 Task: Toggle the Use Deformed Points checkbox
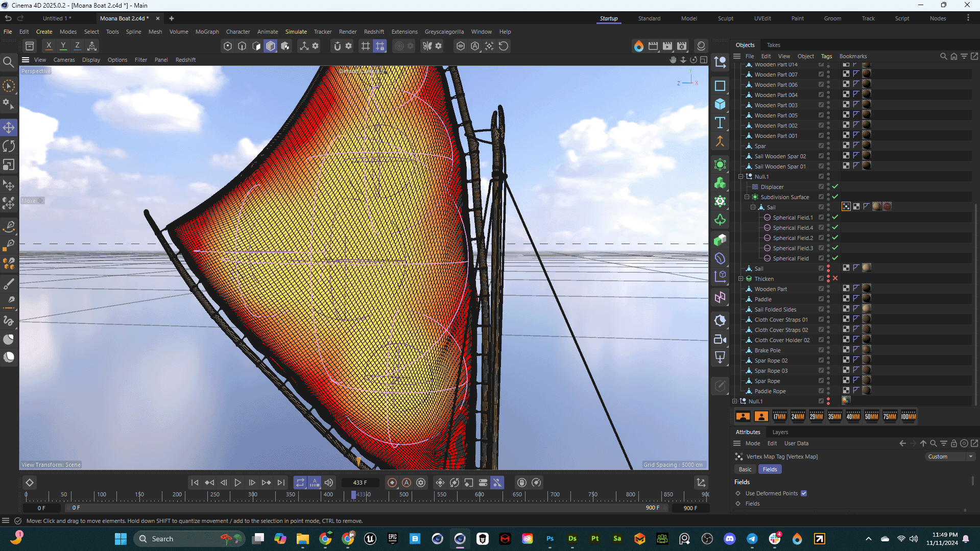[804, 493]
